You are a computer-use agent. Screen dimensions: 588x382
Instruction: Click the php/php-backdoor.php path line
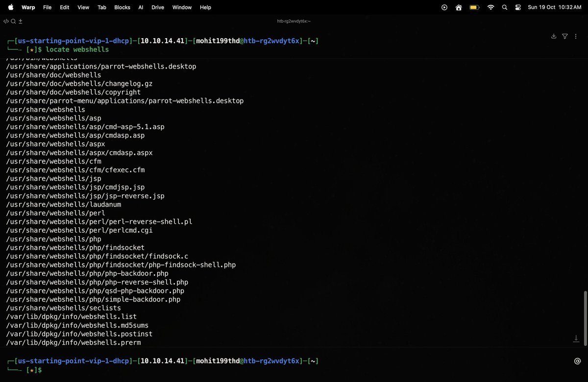[87, 273]
